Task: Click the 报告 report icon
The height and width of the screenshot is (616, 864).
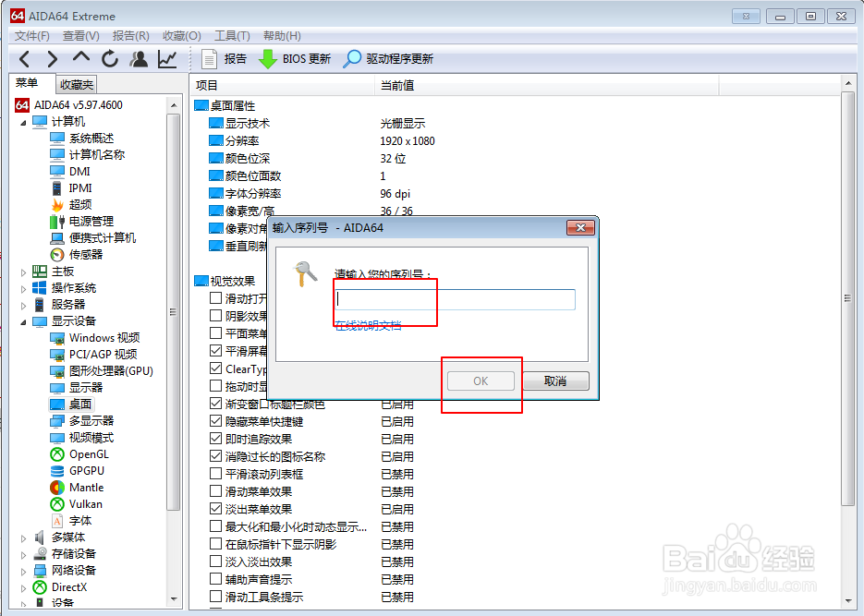Action: click(209, 59)
